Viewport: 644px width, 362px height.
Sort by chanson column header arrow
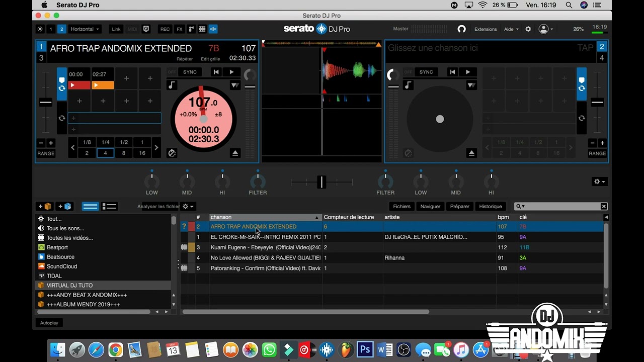(317, 218)
